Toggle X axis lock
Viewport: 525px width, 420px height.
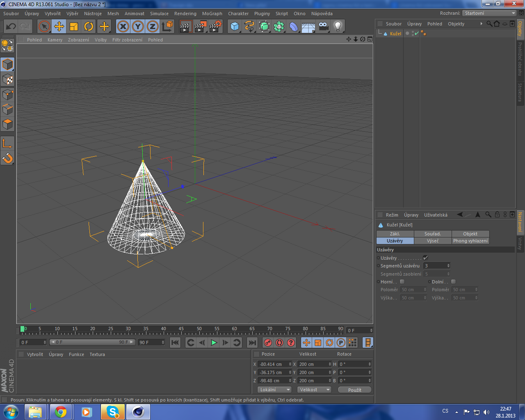(123, 27)
